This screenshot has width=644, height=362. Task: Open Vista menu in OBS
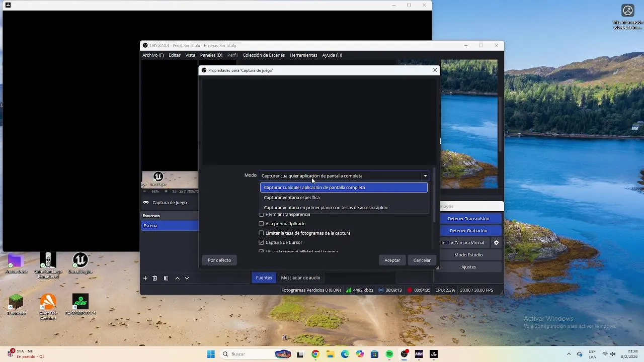[190, 55]
